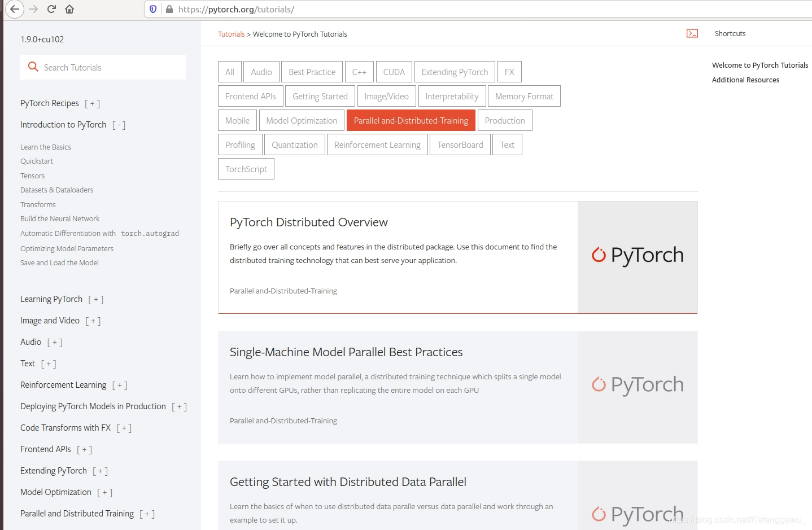The height and width of the screenshot is (530, 812).
Task: Select the Audio filter tag
Action: [261, 72]
